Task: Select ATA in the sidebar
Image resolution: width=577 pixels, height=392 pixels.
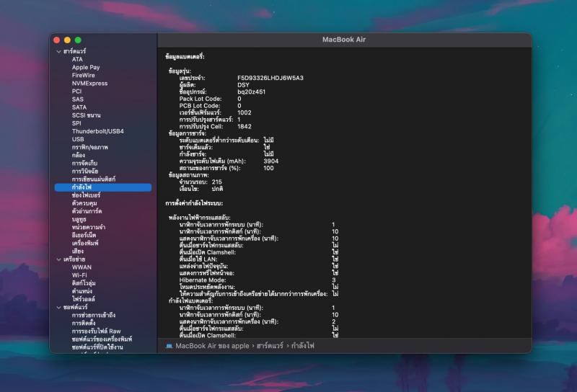Action: point(77,59)
